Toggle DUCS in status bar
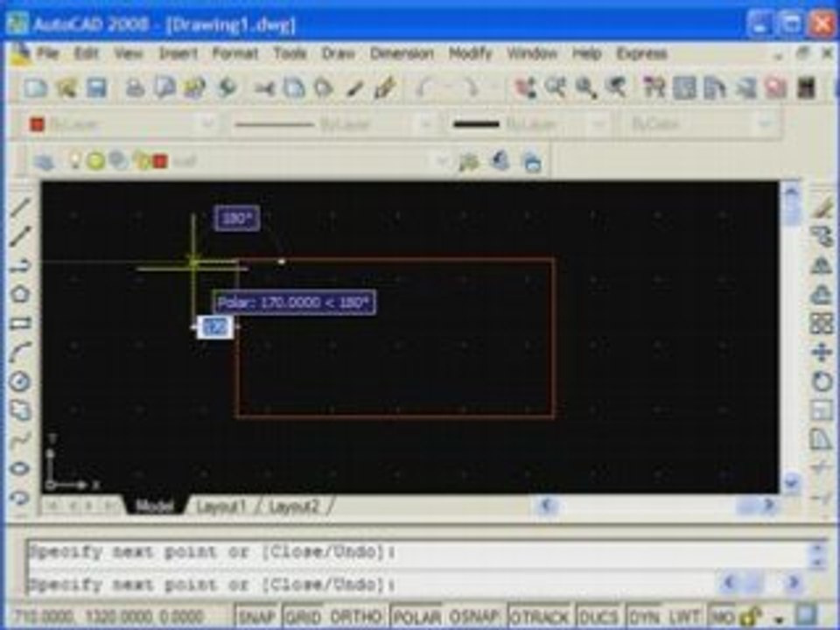 598,616
